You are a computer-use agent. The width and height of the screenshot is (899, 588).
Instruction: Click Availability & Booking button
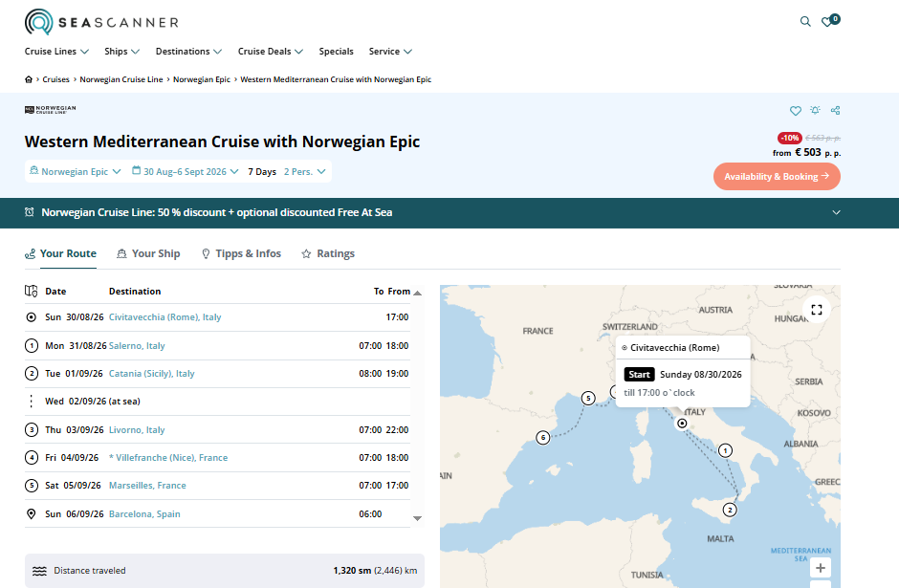(777, 177)
